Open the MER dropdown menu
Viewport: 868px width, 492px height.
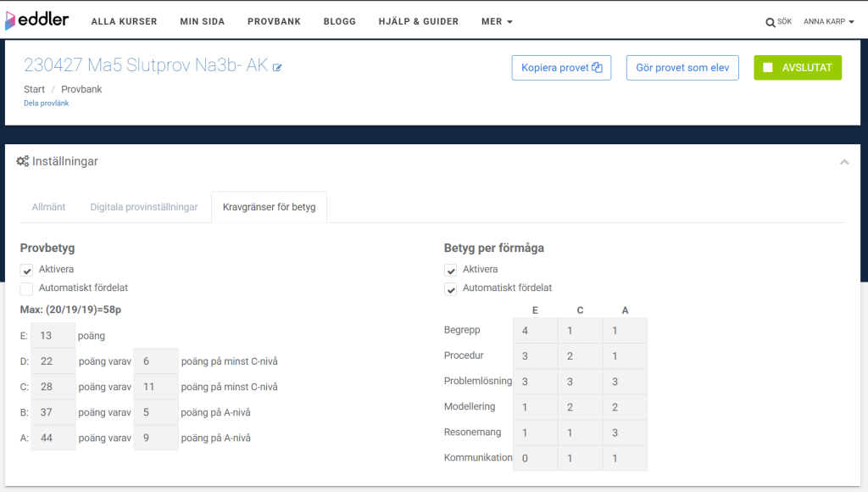(x=497, y=21)
